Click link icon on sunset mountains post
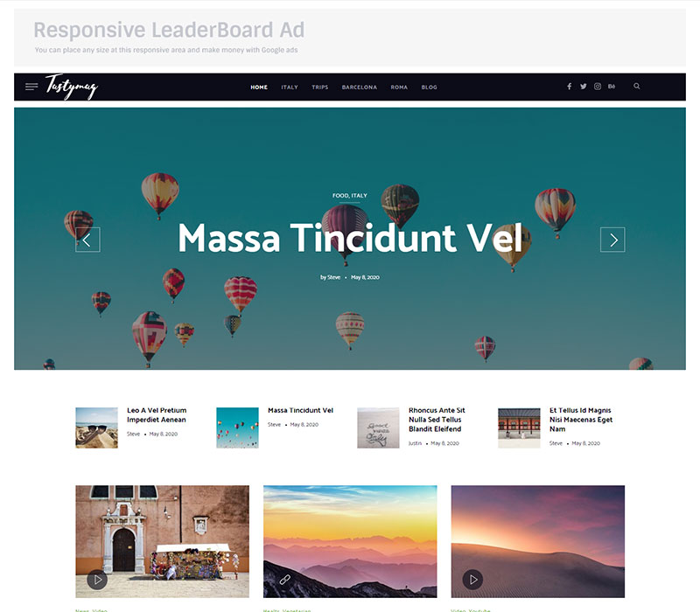The height and width of the screenshot is (612, 700). pos(285,580)
